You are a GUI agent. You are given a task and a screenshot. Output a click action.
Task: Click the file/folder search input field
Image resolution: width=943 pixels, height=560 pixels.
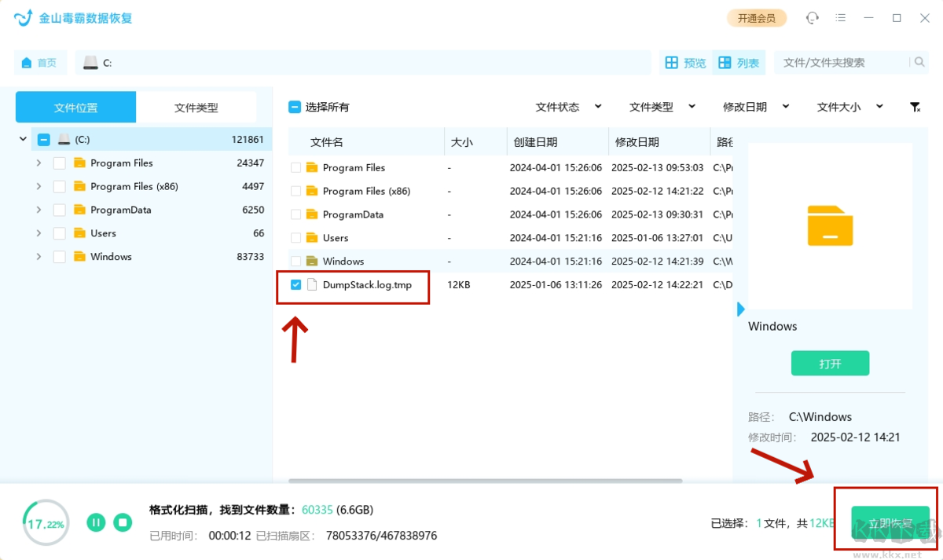coord(841,63)
